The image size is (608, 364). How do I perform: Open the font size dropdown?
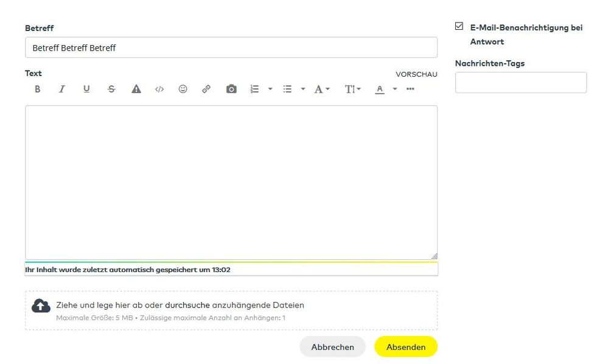coord(353,89)
